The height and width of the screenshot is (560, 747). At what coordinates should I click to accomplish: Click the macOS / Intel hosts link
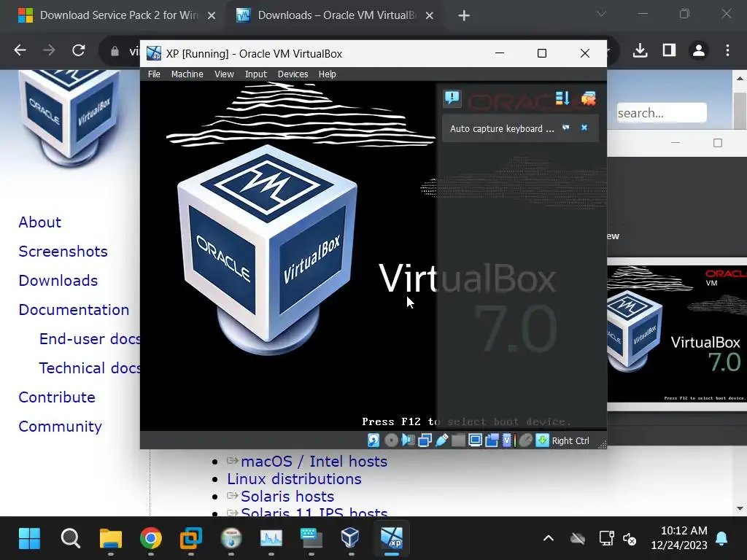(x=314, y=462)
